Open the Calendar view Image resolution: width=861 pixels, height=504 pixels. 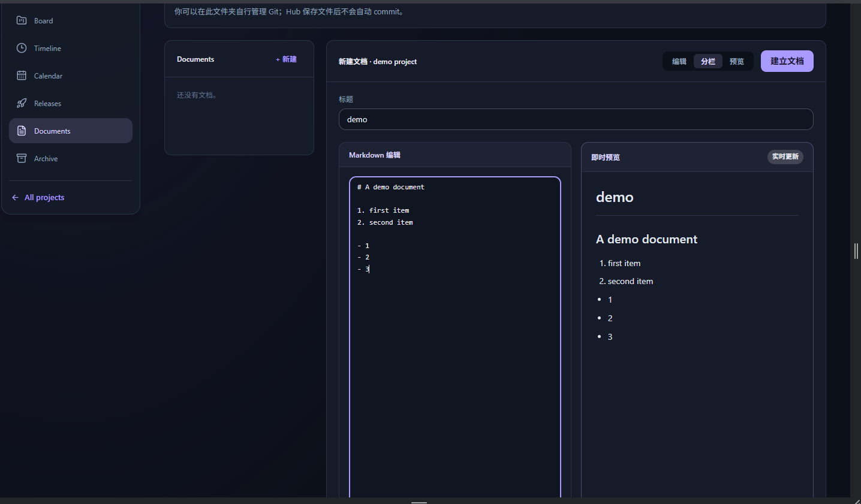(x=71, y=76)
